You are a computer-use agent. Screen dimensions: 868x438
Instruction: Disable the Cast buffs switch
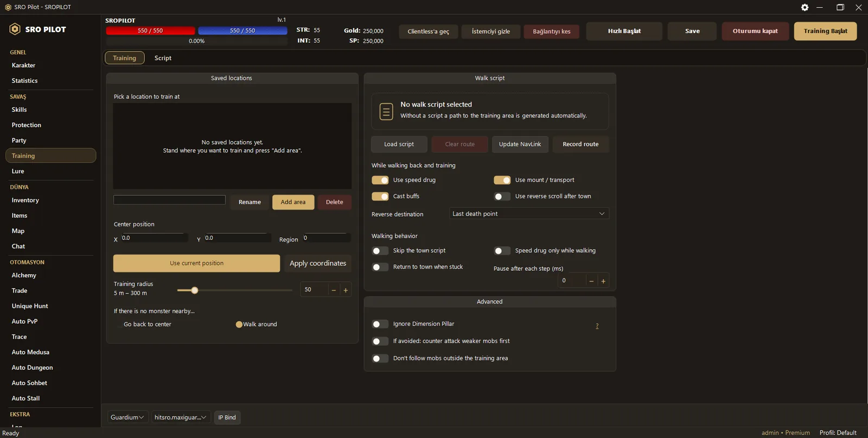[x=380, y=196]
